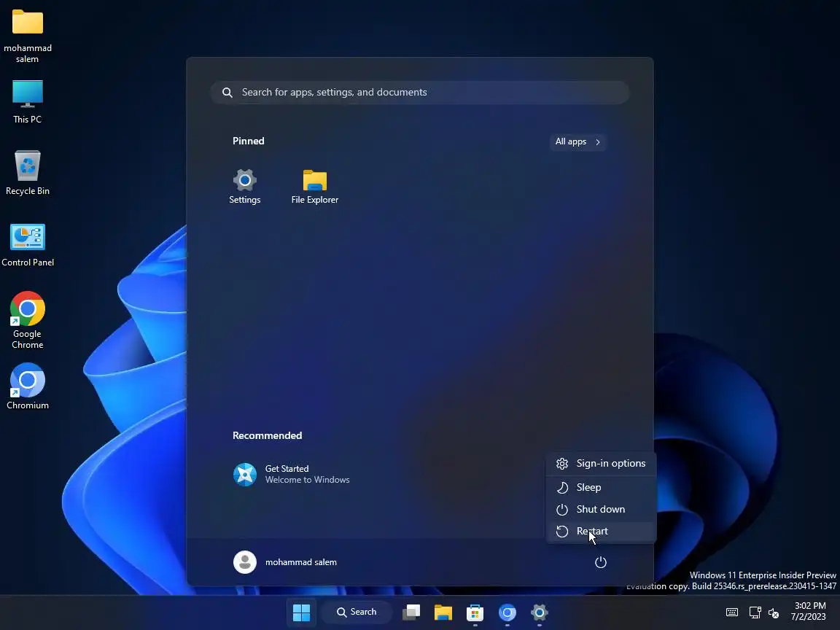Choose Restart in the power menu

click(601, 532)
